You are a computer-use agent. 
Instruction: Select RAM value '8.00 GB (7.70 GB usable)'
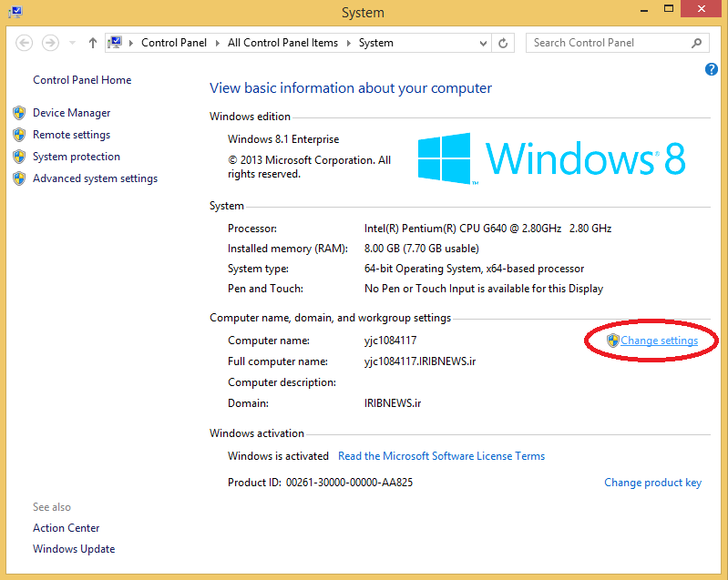pyautogui.click(x=421, y=249)
